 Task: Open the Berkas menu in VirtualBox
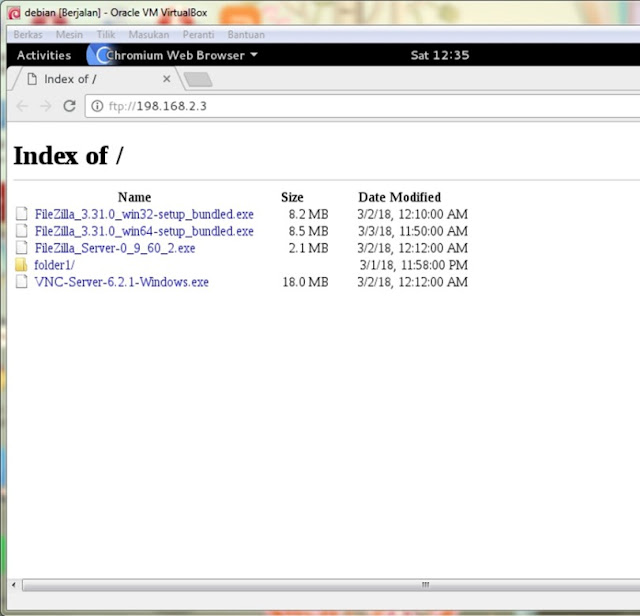(x=28, y=35)
